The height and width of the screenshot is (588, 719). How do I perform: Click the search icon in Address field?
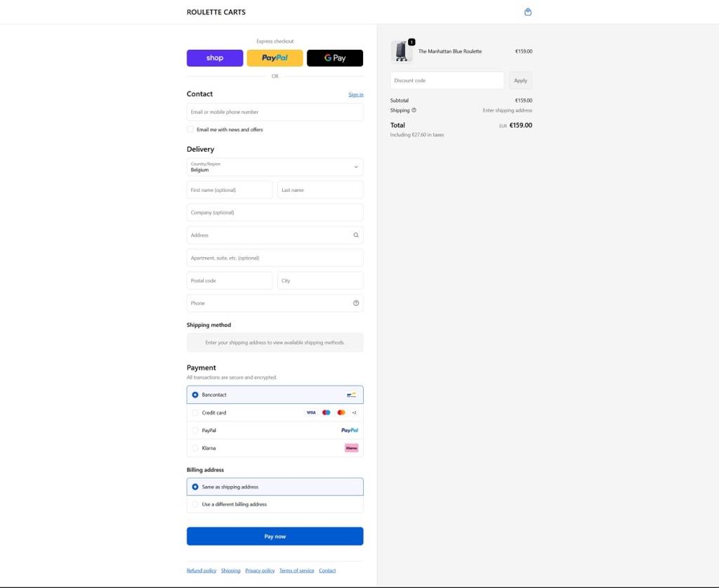tap(356, 235)
